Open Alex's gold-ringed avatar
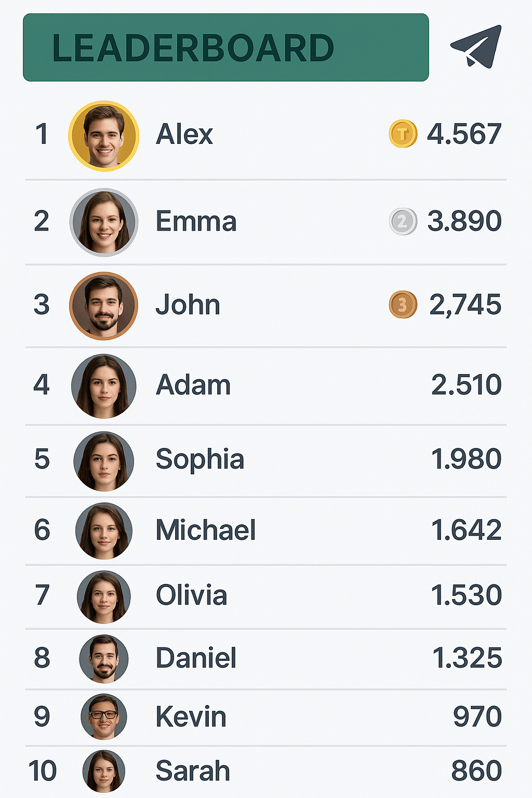 [x=104, y=136]
